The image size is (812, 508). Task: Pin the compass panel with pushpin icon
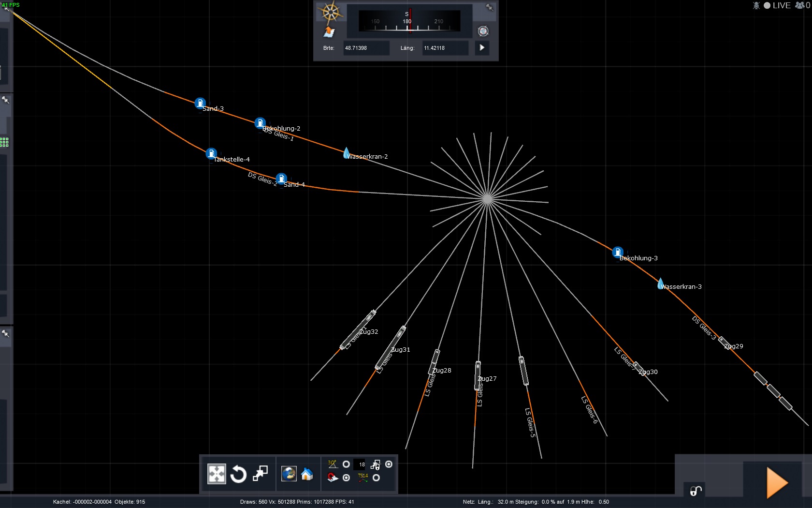pyautogui.click(x=490, y=7)
